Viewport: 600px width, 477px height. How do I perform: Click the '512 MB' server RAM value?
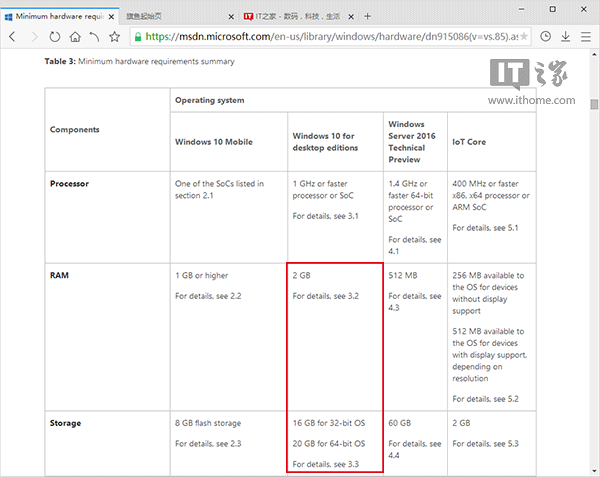pyautogui.click(x=403, y=275)
